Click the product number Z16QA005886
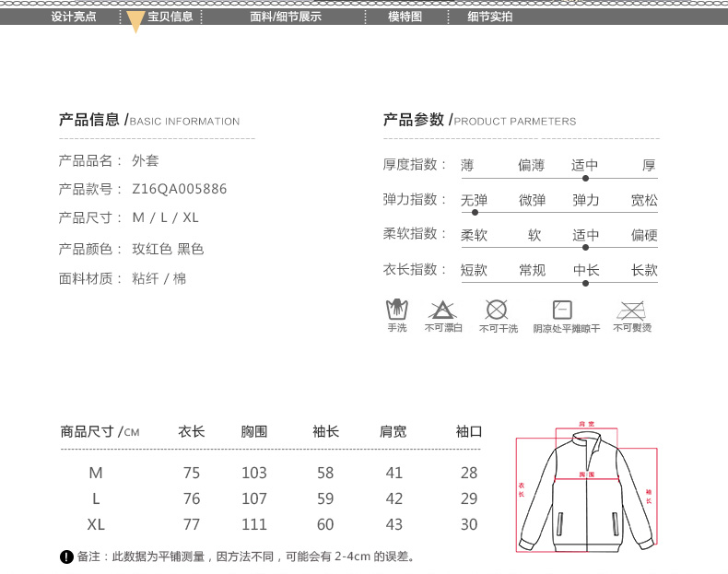Screen dimensions: 728x574 point(180,189)
